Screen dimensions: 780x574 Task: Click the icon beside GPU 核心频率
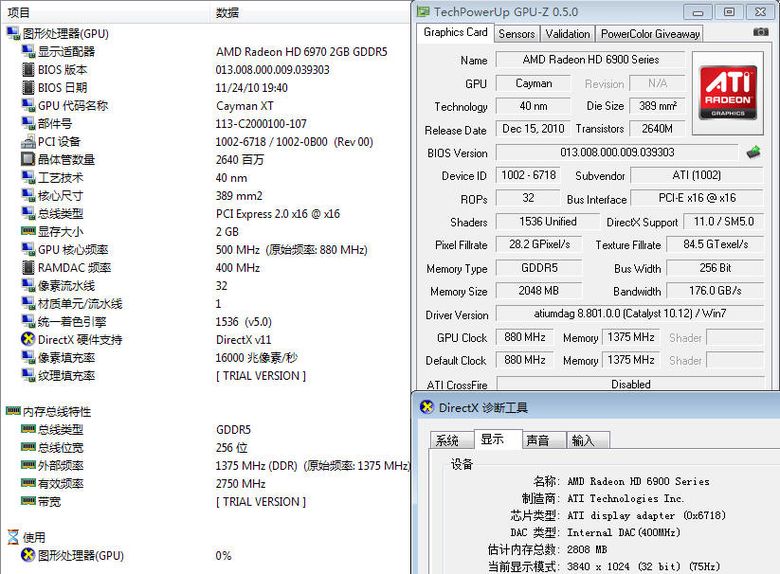click(x=28, y=249)
